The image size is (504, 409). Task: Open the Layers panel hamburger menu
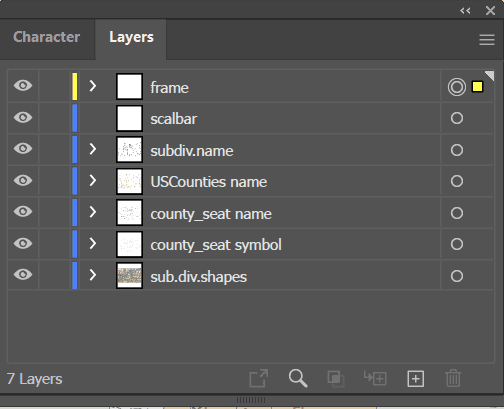pos(487,40)
